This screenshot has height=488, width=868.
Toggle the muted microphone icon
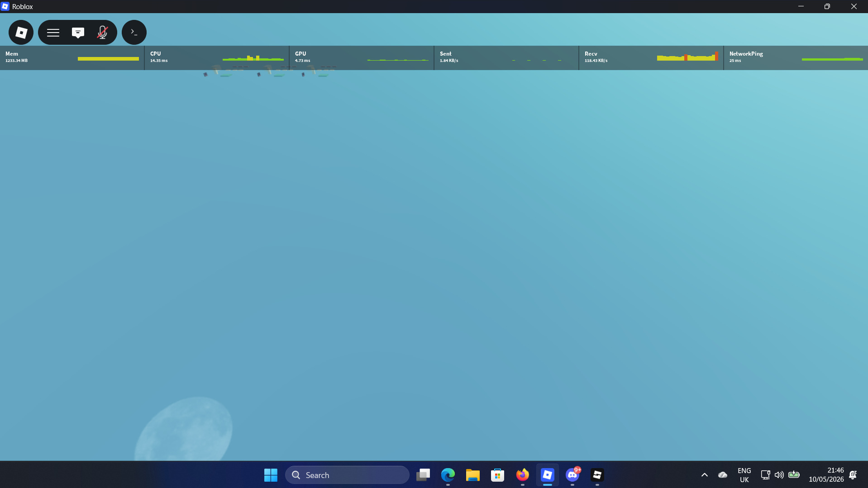click(102, 33)
